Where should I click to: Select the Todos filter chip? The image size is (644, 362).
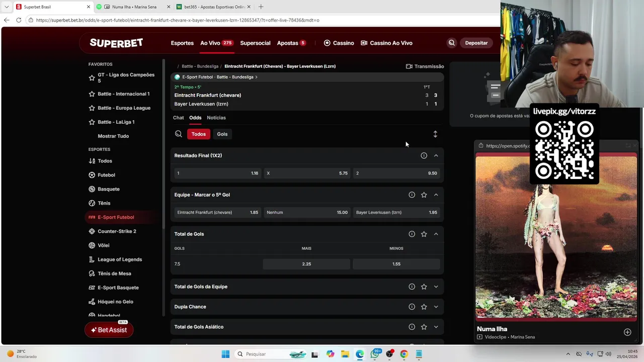coord(199,134)
